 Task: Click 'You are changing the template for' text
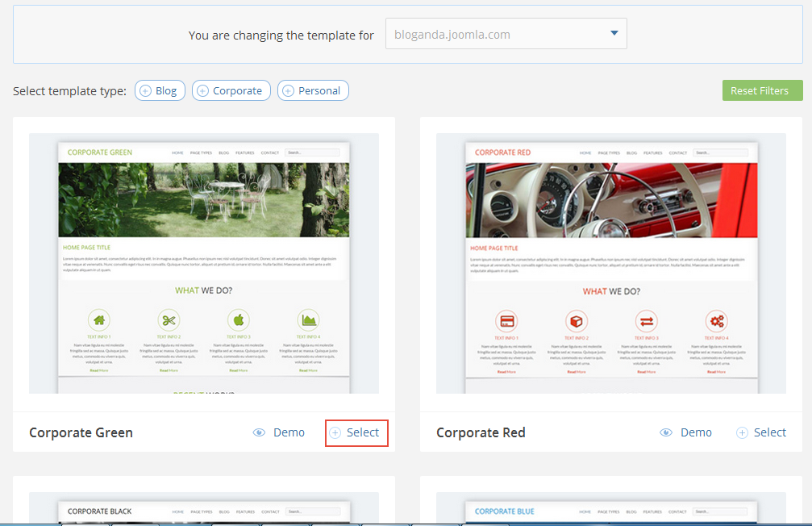(x=281, y=35)
